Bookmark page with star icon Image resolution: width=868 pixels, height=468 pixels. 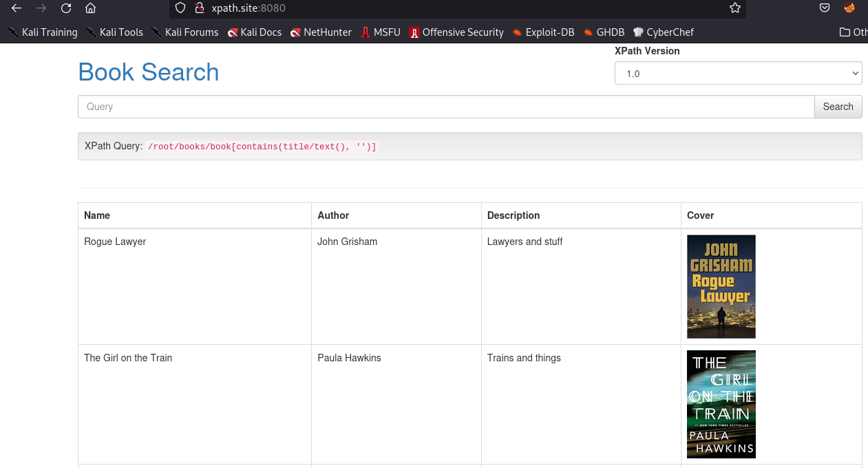pos(735,8)
